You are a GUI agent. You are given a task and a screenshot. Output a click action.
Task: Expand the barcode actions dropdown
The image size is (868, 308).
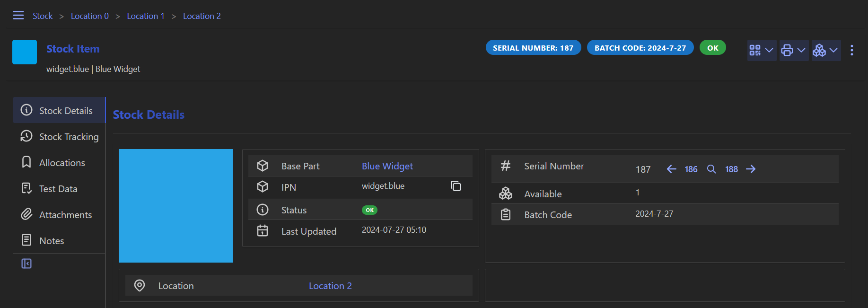pos(761,51)
